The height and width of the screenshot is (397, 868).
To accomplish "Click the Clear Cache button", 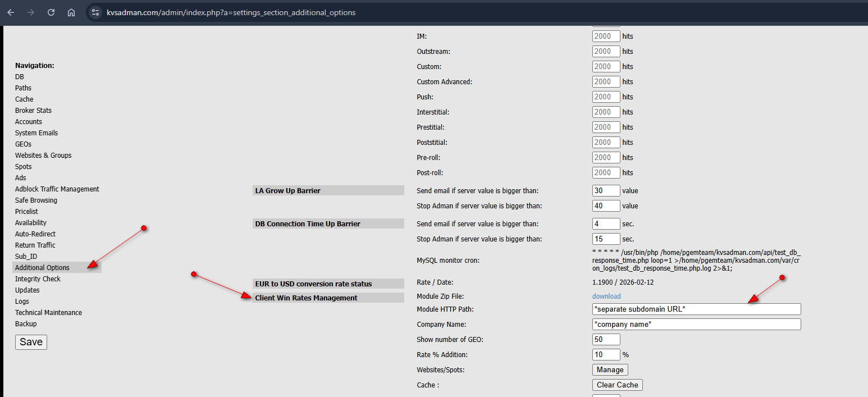I will 618,385.
